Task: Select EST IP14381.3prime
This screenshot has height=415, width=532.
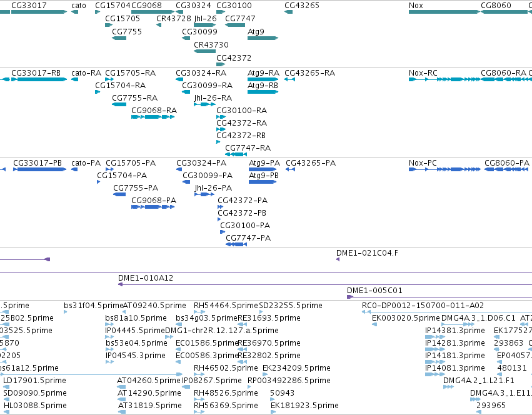Action: (x=434, y=337)
